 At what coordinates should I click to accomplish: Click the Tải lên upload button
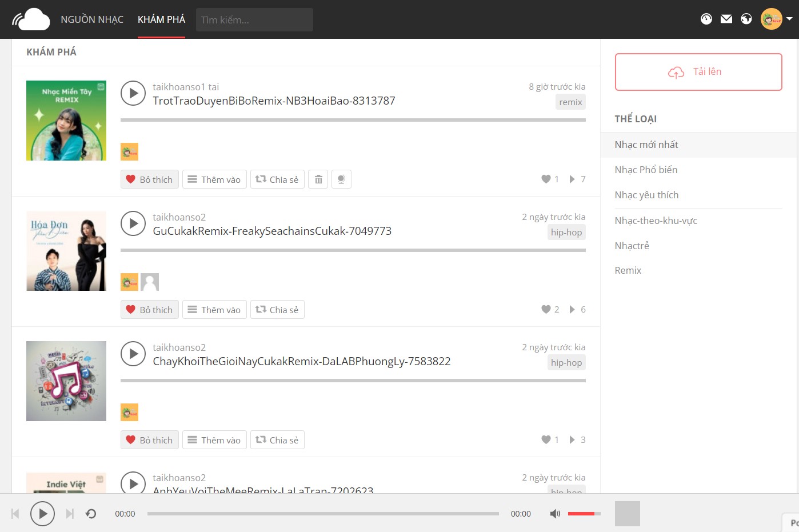click(x=698, y=72)
